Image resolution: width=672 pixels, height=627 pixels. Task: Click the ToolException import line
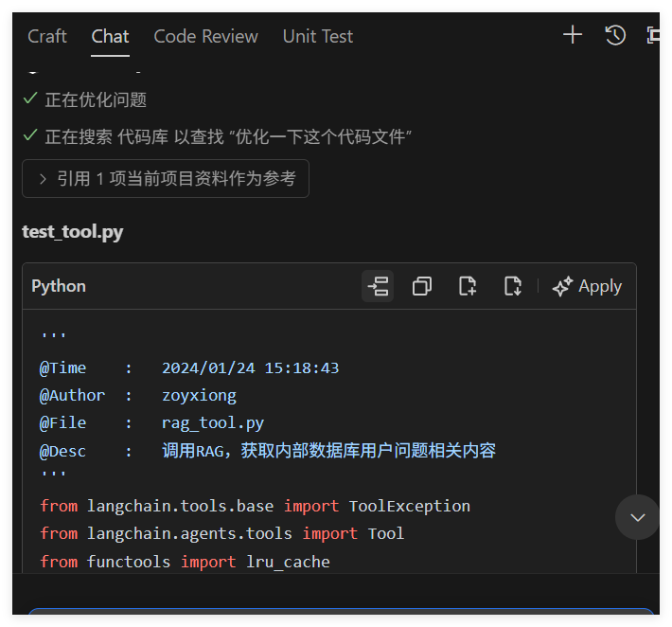pos(255,506)
